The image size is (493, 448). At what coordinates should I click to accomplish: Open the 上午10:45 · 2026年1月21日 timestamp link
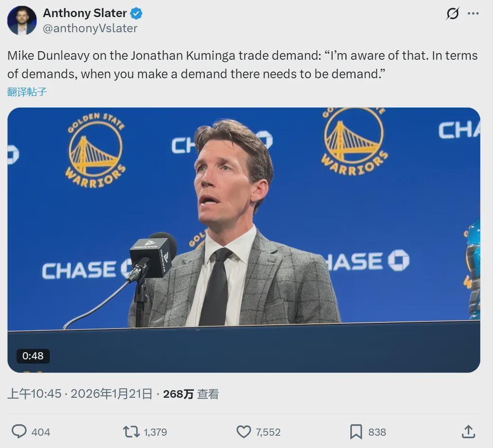[80, 394]
